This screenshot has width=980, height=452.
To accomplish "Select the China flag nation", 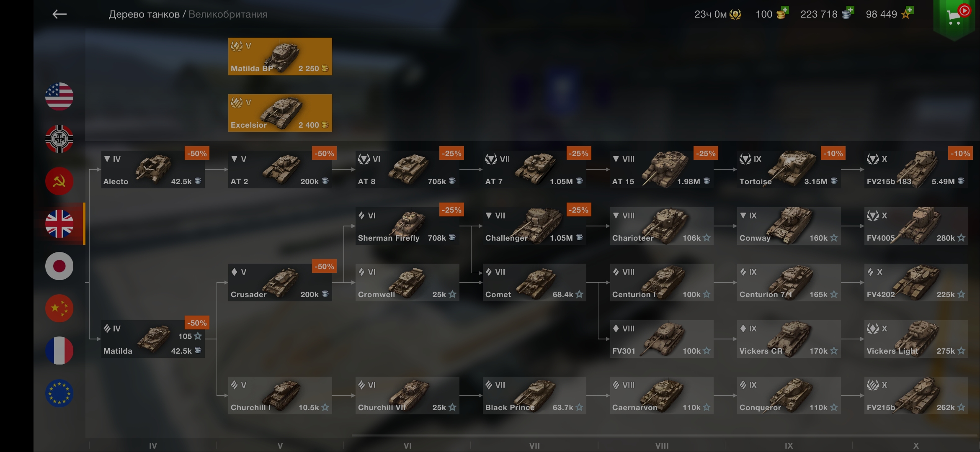I will click(x=59, y=308).
